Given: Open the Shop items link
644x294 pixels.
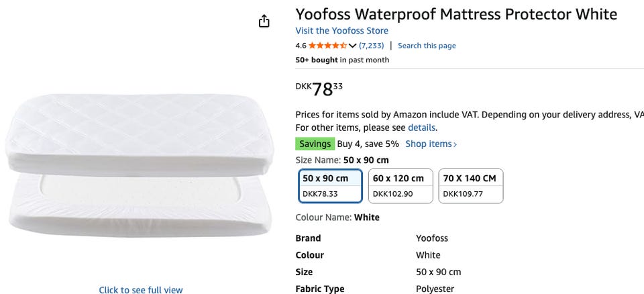Looking at the screenshot, I should coord(431,144).
